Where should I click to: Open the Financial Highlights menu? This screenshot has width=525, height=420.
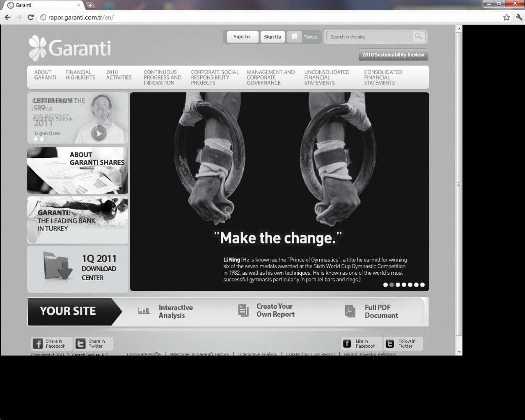pos(80,75)
